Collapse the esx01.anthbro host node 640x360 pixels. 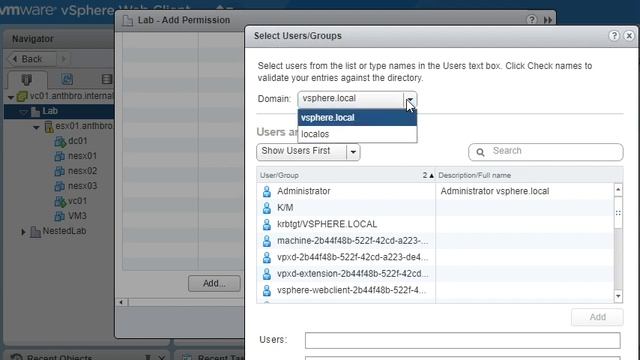[x=36, y=127]
